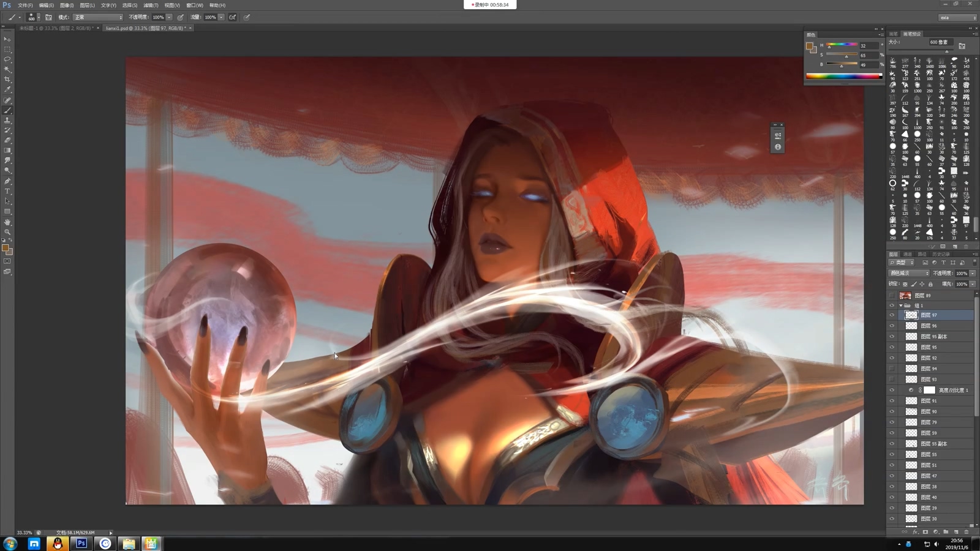Open the 文件(F) menu
This screenshot has width=980, height=551.
point(25,5)
